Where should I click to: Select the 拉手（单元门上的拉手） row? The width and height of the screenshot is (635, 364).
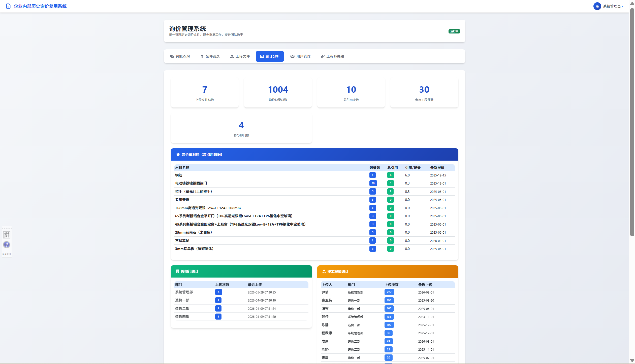pos(314,192)
